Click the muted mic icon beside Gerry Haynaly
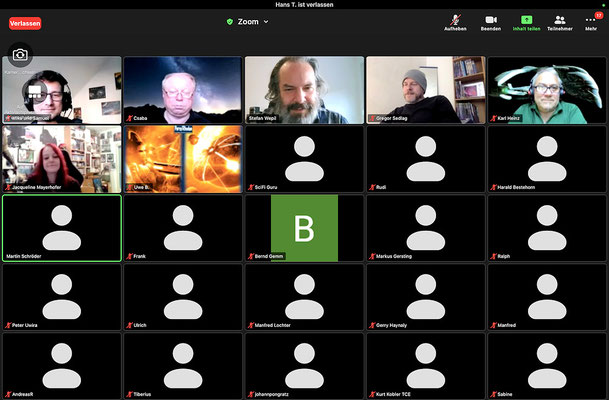This screenshot has width=609, height=400. click(x=372, y=325)
